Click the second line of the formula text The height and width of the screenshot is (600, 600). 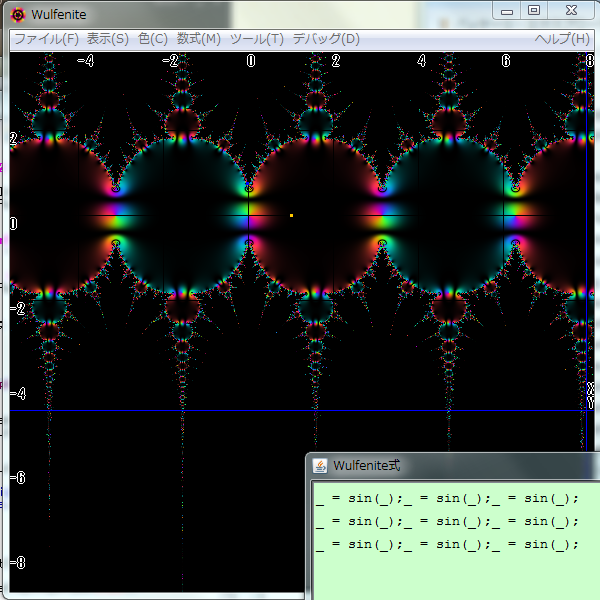(446, 521)
